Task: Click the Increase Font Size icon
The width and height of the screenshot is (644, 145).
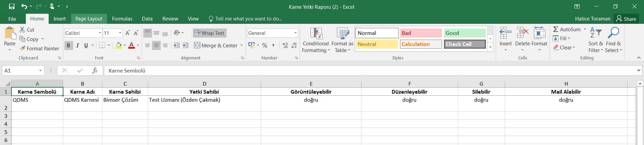Action: [x=128, y=33]
